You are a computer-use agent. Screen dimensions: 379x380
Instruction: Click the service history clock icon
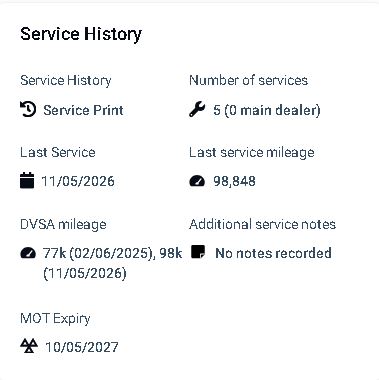[x=28, y=110]
